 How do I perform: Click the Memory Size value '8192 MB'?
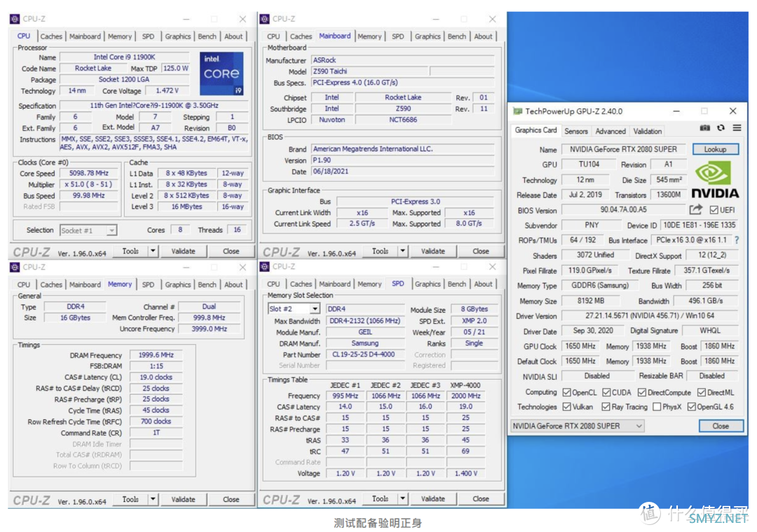[591, 301]
